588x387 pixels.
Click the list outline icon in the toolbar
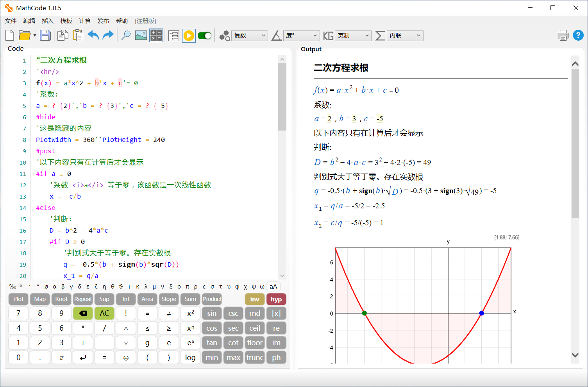click(x=174, y=36)
